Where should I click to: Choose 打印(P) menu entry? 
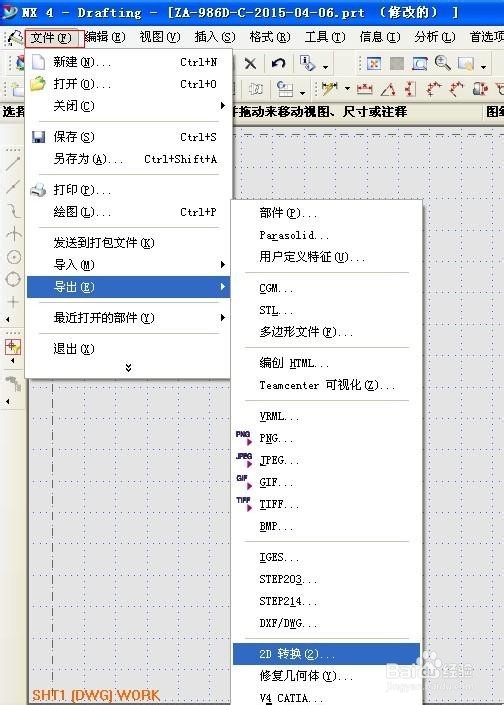tap(129, 190)
